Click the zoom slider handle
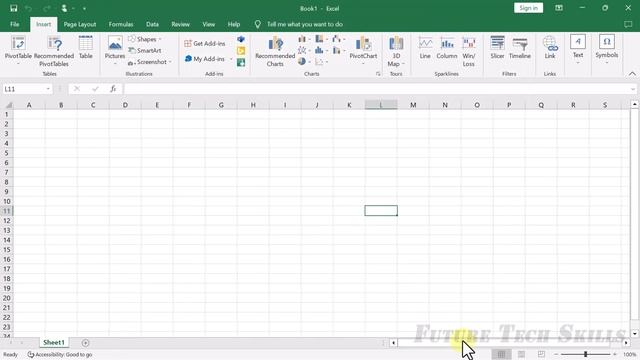This screenshot has height=360, width=640. (585, 354)
